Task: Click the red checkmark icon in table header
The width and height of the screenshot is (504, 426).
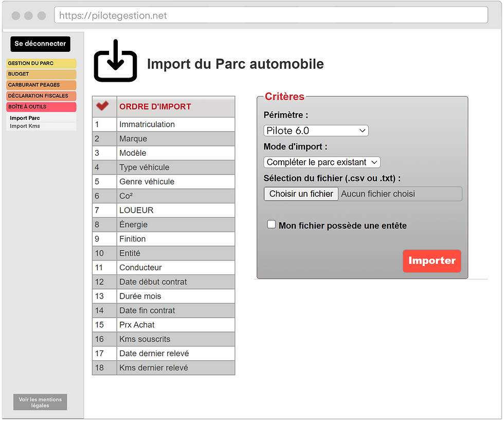Action: click(x=102, y=106)
